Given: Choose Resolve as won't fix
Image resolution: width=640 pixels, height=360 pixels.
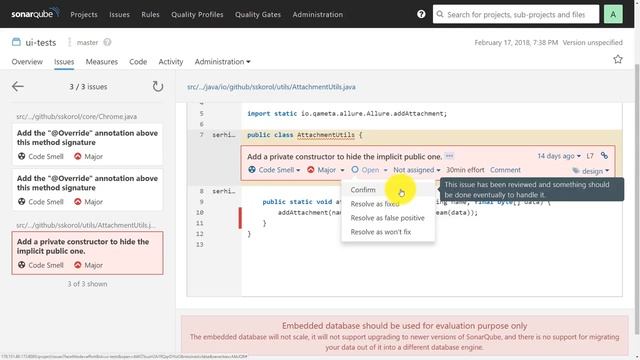Looking at the screenshot, I should coord(388,231).
